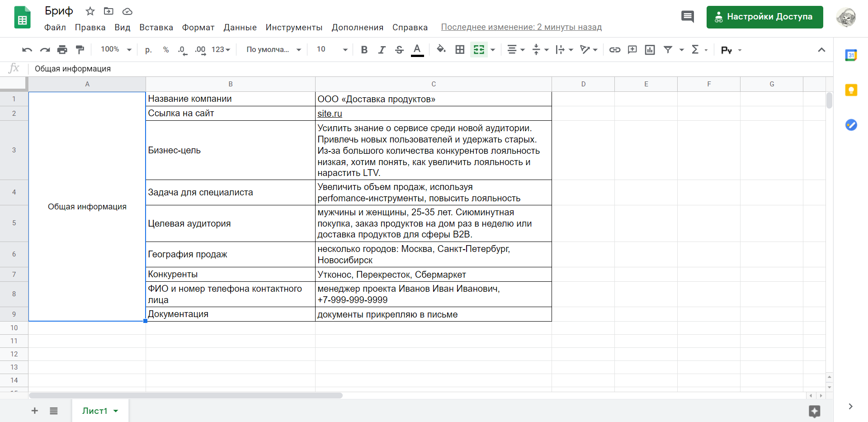Insert a chart using chart icon
Screen dimensions: 868x422
coord(650,50)
